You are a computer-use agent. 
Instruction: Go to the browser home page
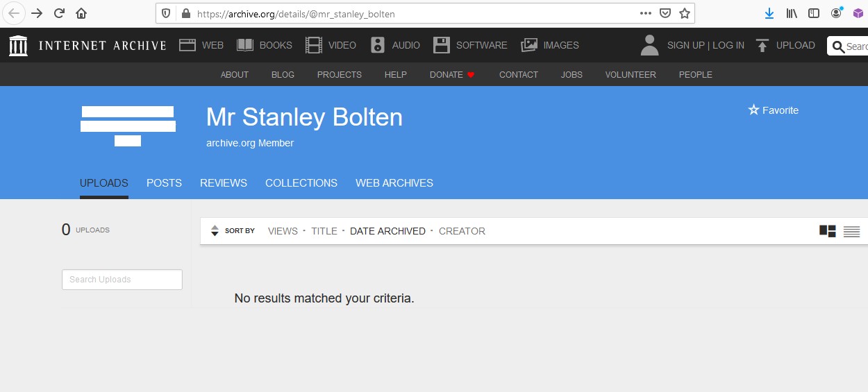tap(81, 13)
